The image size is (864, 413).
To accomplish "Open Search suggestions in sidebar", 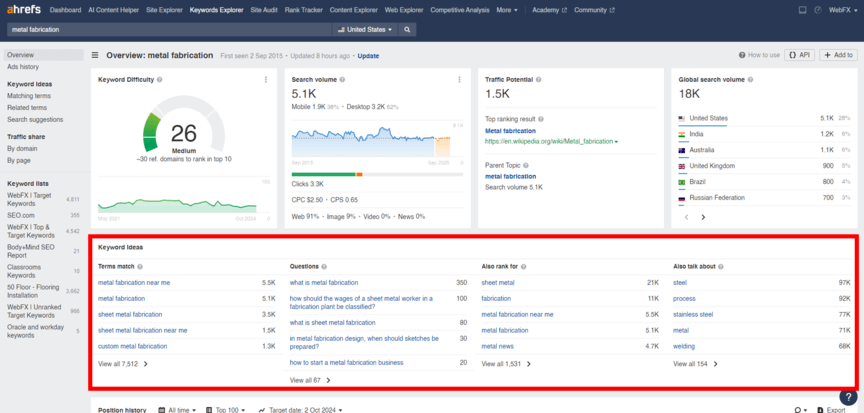I will 35,119.
